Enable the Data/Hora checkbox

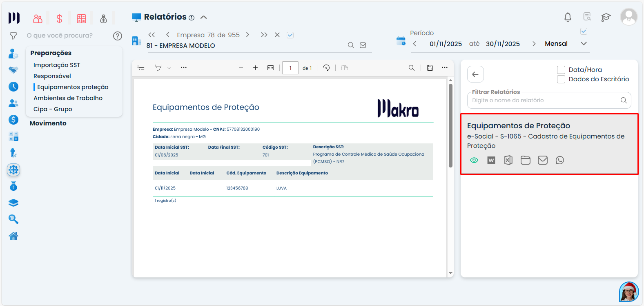561,70
